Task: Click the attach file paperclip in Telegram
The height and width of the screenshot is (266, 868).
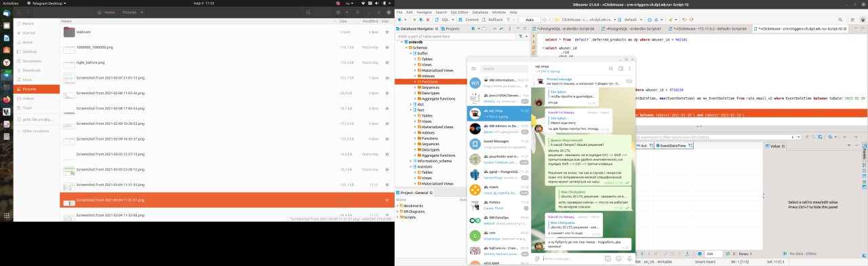Action: click(537, 259)
